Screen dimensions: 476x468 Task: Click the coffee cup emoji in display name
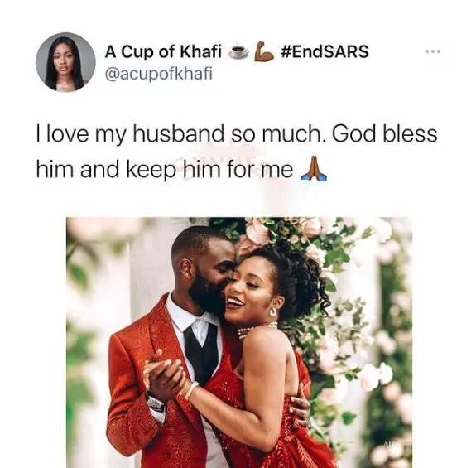click(238, 51)
